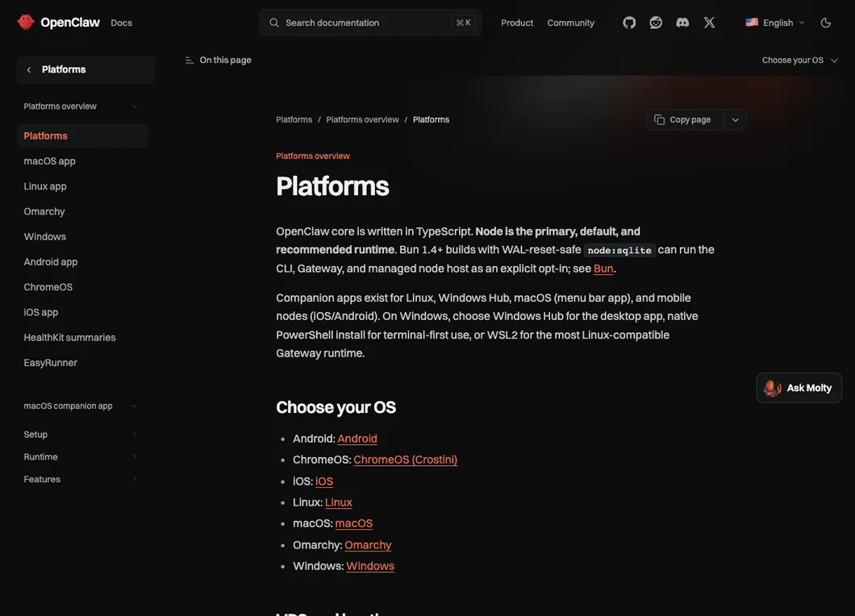
Task: Open the Windows link in OS list
Action: pyautogui.click(x=370, y=566)
